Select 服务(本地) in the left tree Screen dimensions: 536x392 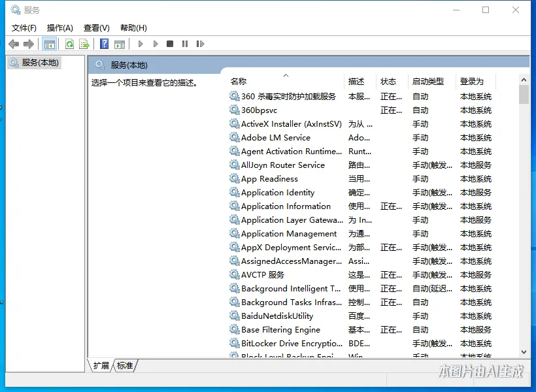tap(39, 62)
